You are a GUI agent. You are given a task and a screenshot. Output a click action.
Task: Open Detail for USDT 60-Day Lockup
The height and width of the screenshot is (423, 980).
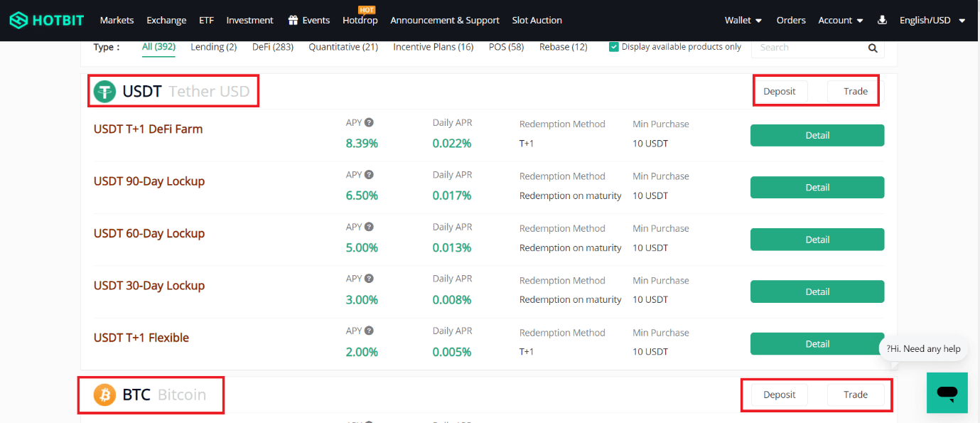(x=817, y=240)
